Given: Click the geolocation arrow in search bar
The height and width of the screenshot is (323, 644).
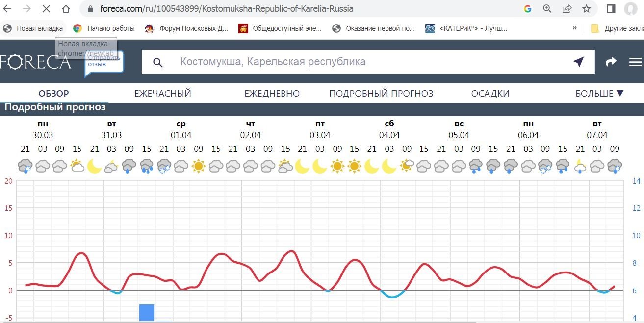Looking at the screenshot, I should [x=579, y=62].
